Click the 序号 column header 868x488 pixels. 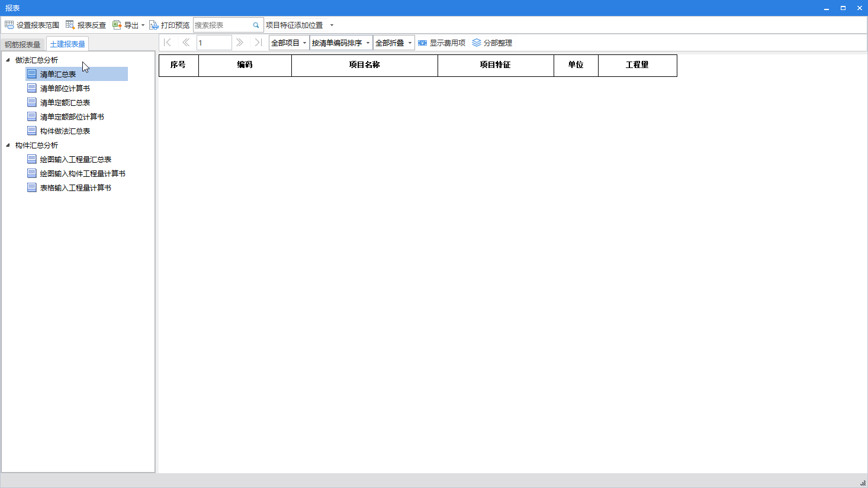point(178,65)
